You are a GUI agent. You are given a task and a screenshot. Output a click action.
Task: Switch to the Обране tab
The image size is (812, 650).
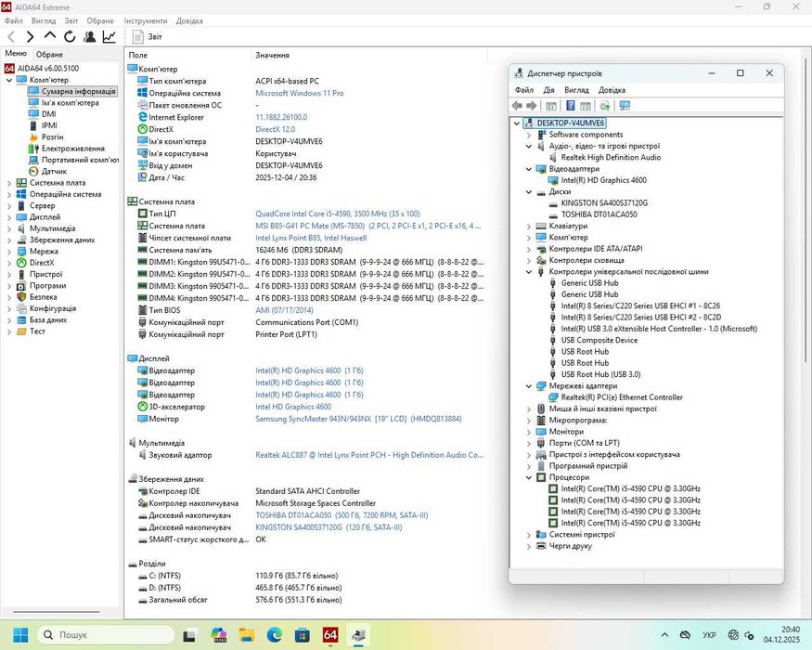pyautogui.click(x=49, y=55)
